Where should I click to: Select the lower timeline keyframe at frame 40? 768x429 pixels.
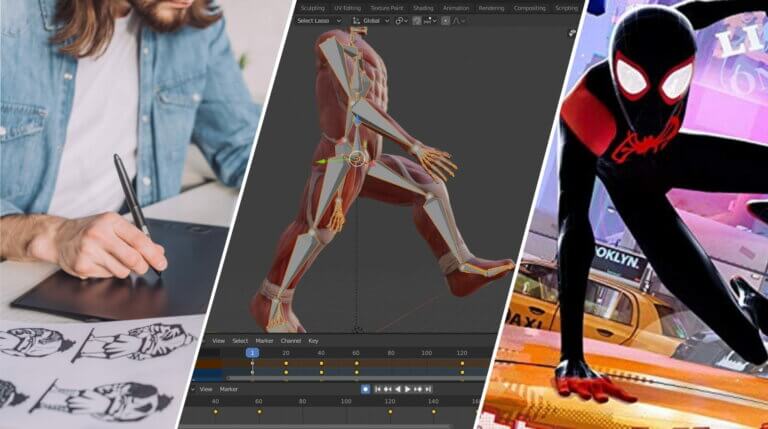pos(216,412)
